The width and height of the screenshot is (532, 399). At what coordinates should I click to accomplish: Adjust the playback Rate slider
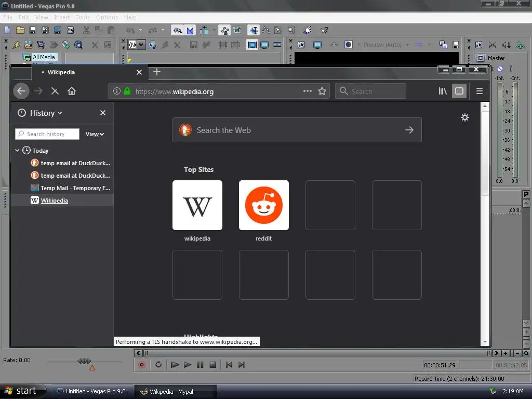coord(85,361)
